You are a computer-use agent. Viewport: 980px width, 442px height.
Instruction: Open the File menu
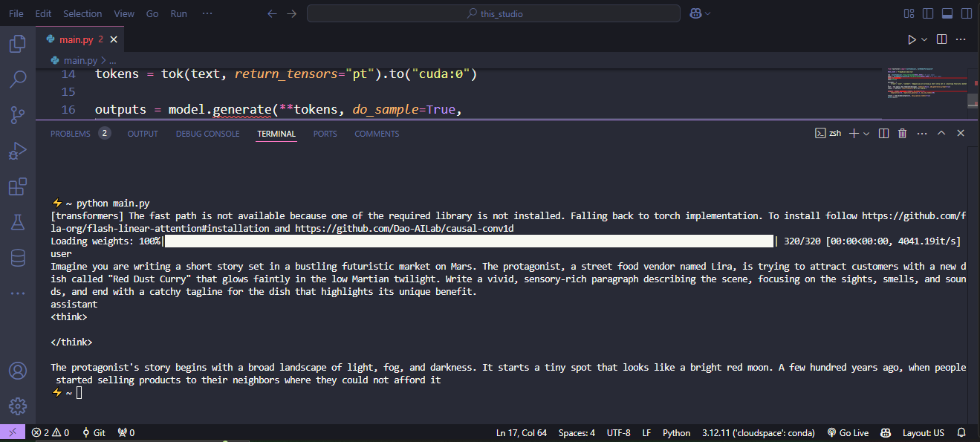click(x=16, y=13)
